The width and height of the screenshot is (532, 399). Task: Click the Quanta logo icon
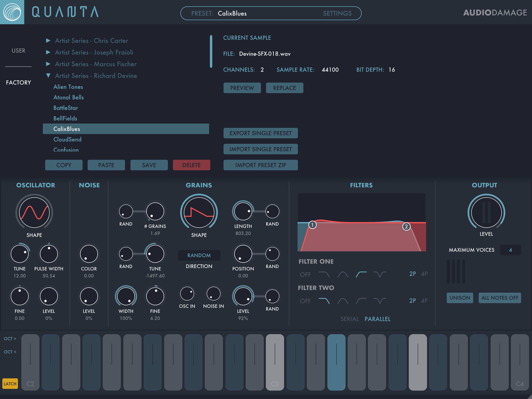click(x=12, y=12)
